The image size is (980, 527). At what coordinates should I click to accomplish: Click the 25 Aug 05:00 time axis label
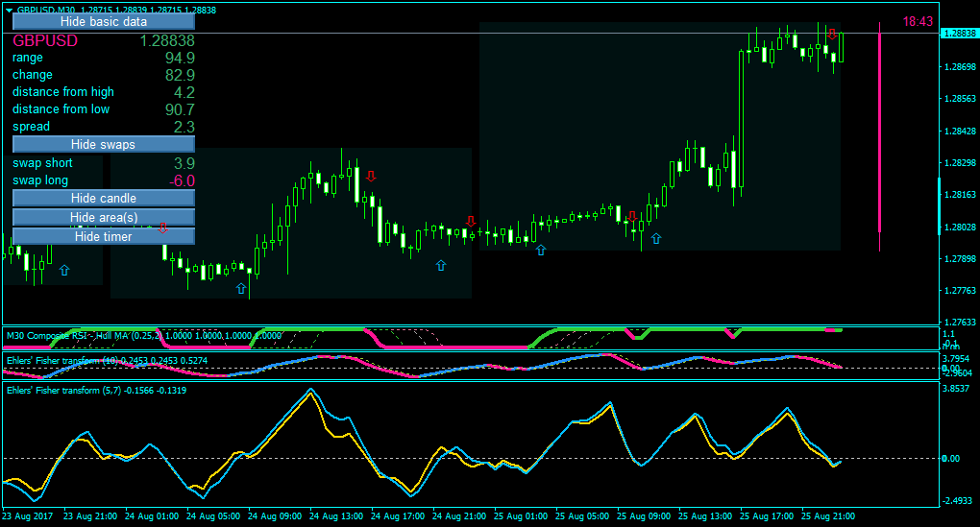[582, 516]
